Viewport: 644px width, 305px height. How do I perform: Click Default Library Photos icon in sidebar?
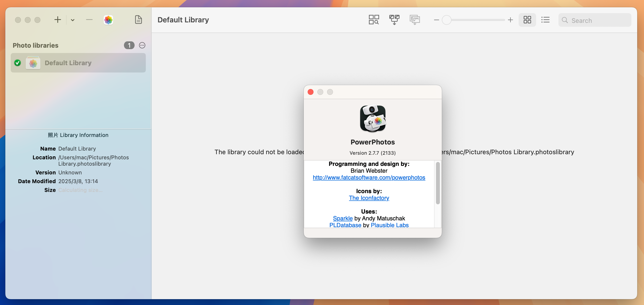click(33, 63)
